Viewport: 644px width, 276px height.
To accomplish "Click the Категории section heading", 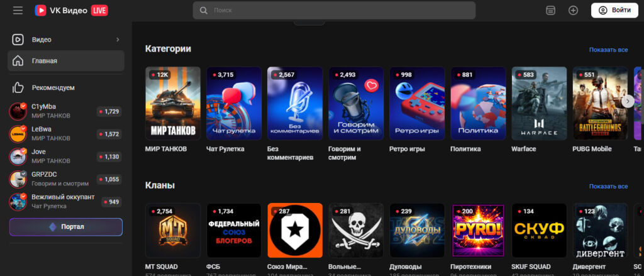I will (168, 48).
